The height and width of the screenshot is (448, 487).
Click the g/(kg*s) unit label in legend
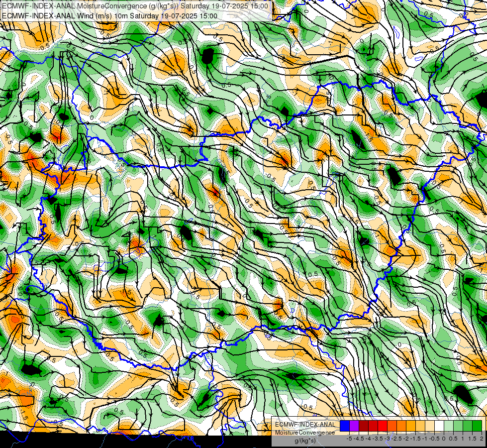305,441
